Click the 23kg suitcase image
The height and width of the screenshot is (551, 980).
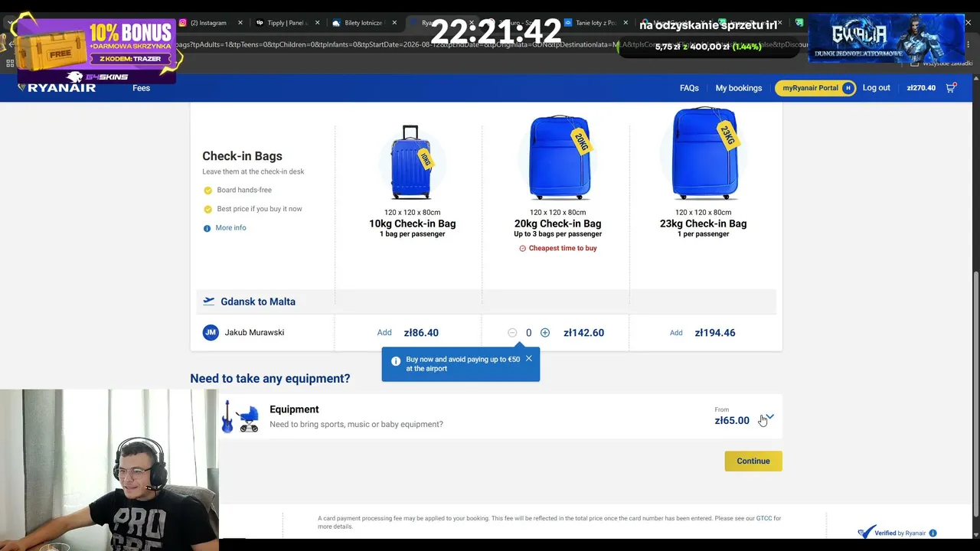click(x=704, y=154)
